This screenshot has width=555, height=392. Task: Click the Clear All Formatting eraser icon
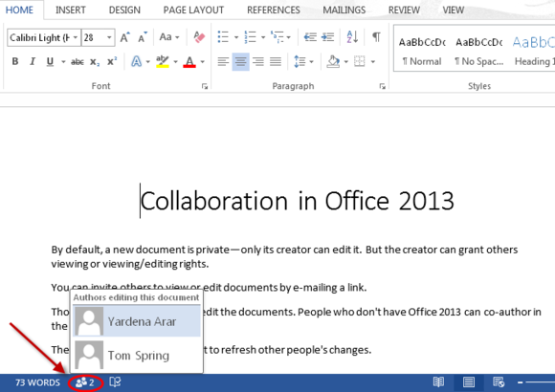[199, 37]
